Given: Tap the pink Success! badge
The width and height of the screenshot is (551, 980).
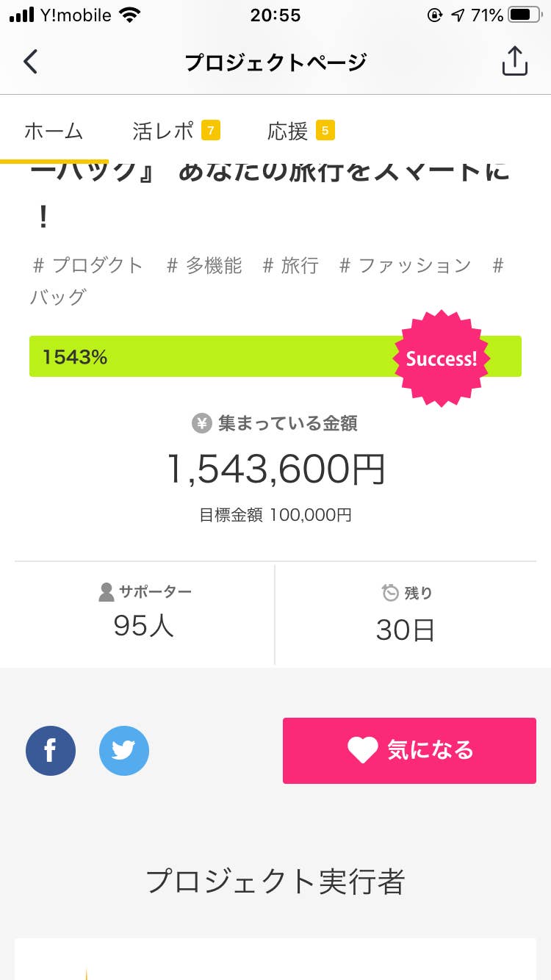Looking at the screenshot, I should pyautogui.click(x=442, y=359).
